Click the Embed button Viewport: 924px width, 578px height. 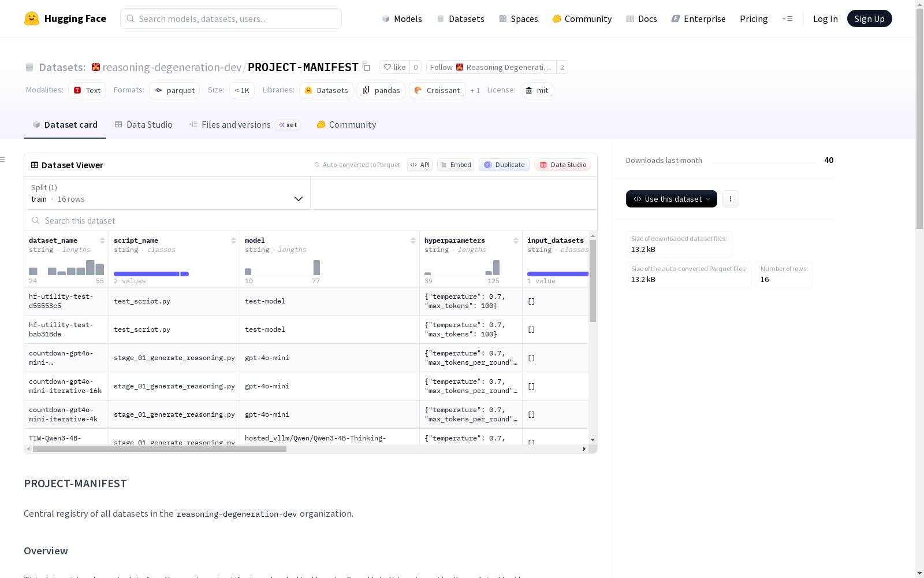click(x=456, y=165)
